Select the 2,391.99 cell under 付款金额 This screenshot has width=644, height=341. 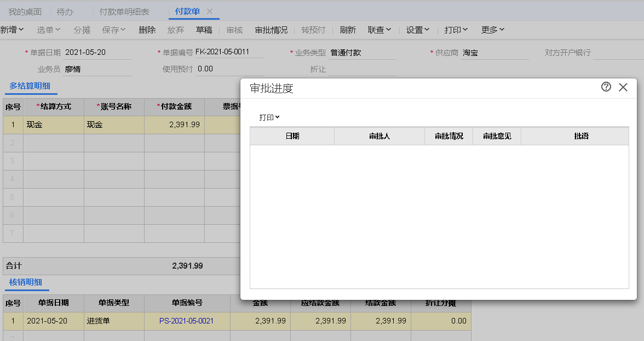click(x=174, y=124)
